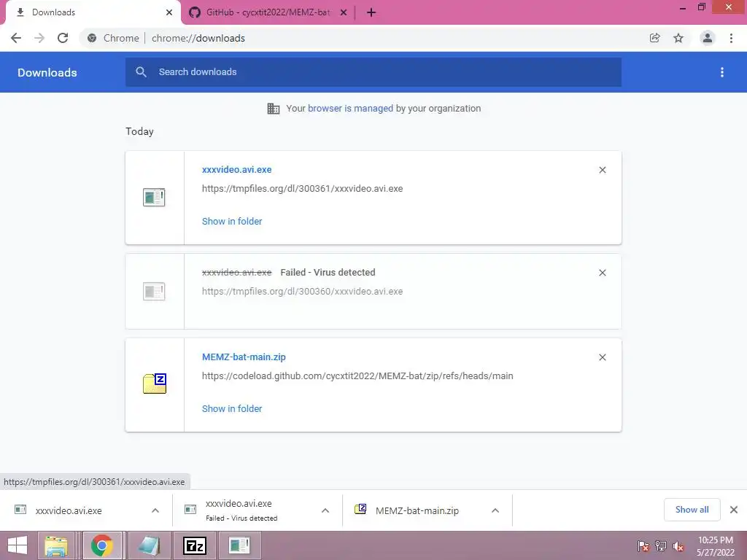Reload the downloads page
This screenshot has width=747, height=560.
(63, 38)
